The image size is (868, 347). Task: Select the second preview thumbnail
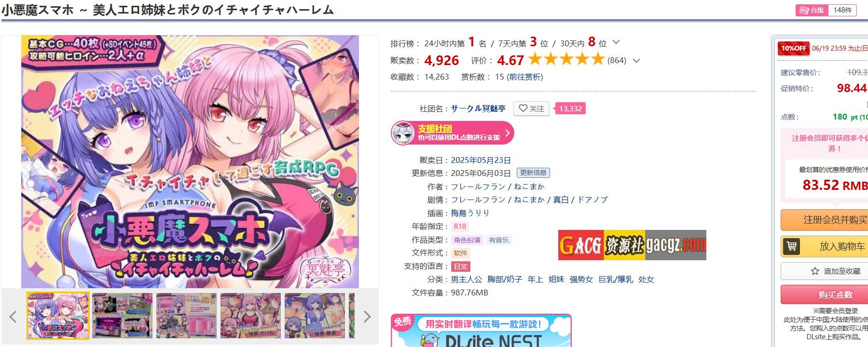(122, 316)
